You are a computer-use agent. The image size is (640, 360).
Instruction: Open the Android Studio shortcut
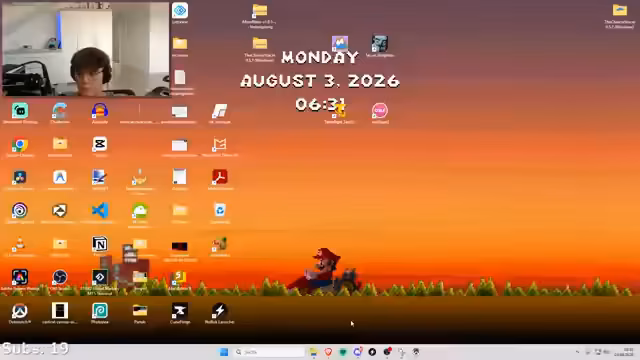pyautogui.click(x=140, y=211)
